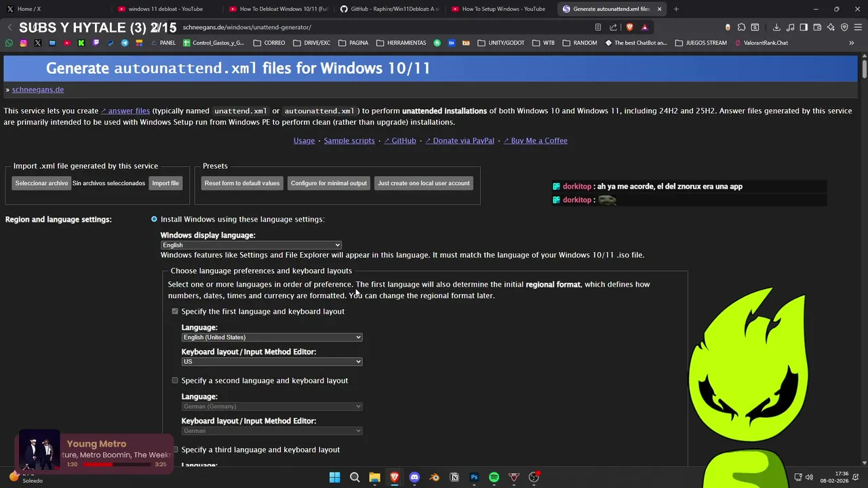Uncheck 'Specify the first language and keyboard layout'

click(175, 311)
